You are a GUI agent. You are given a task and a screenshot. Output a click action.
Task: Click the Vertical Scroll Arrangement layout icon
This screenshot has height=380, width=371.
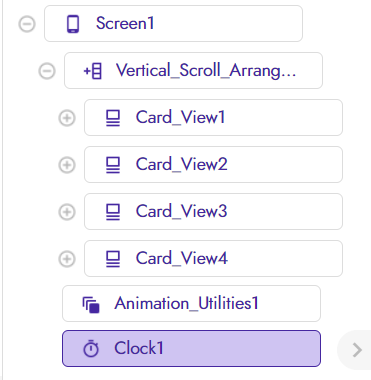point(92,71)
